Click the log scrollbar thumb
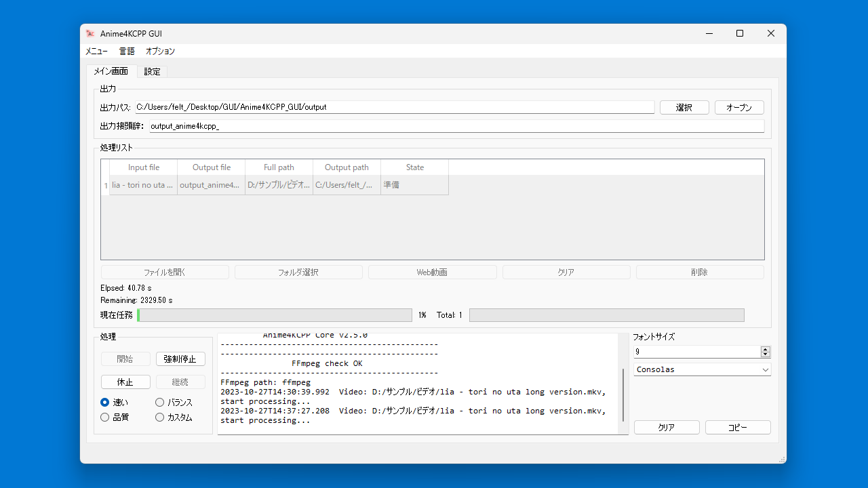868x488 pixels. pos(623,395)
